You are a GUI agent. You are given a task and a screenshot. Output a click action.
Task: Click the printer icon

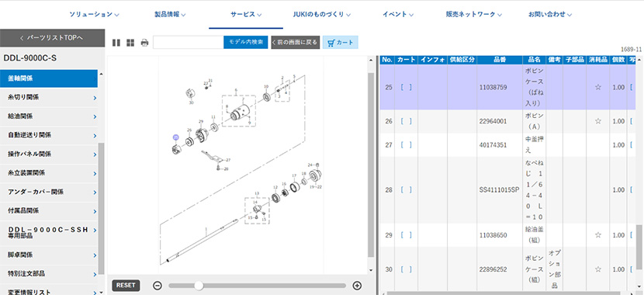pos(144,43)
